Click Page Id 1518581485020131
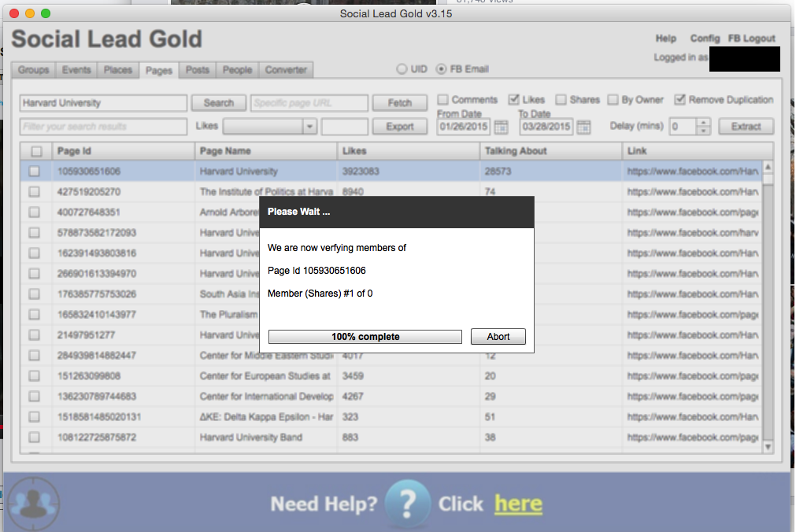Viewport: 796px width, 532px height. tap(99, 417)
